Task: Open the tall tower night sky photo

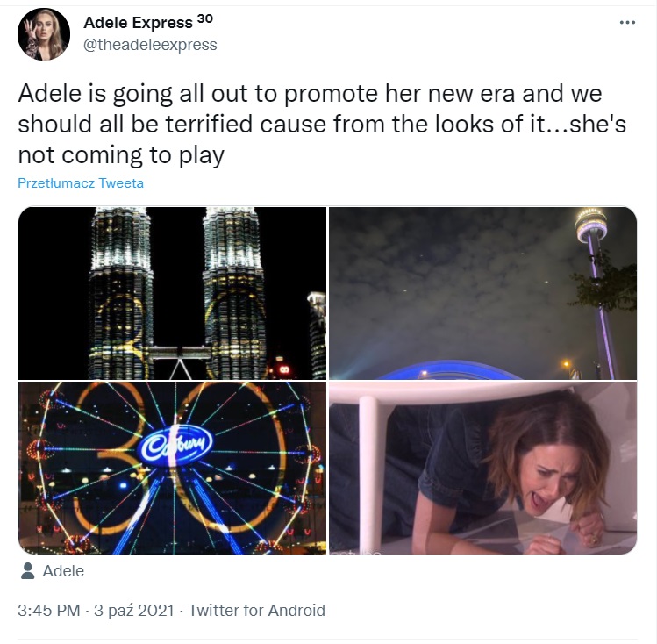Action: pos(482,293)
